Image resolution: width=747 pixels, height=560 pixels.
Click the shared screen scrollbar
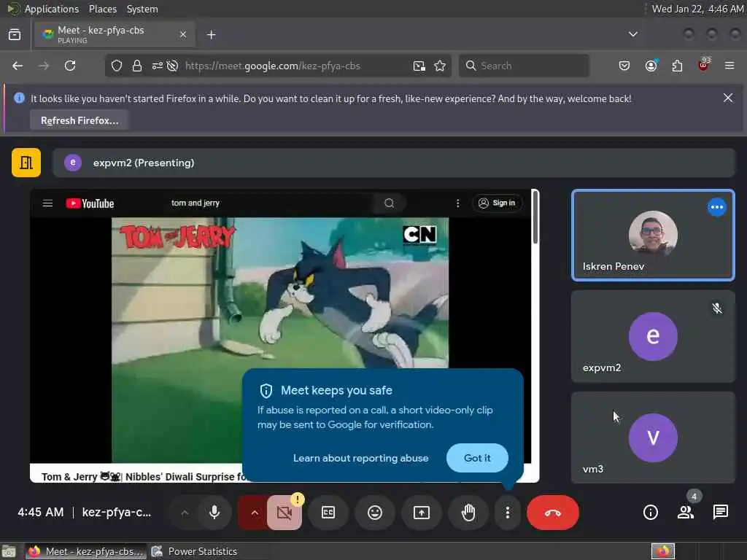(535, 217)
